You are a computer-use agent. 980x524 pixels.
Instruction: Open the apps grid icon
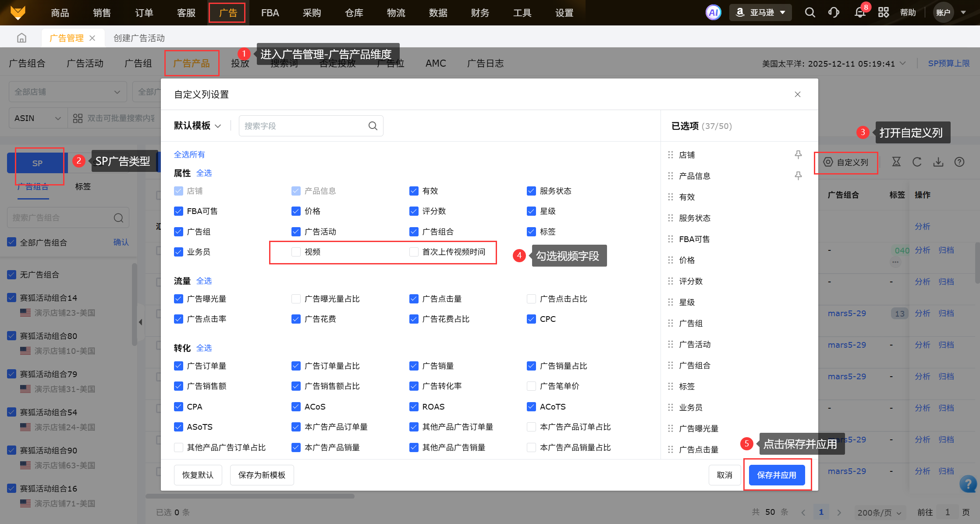(883, 12)
